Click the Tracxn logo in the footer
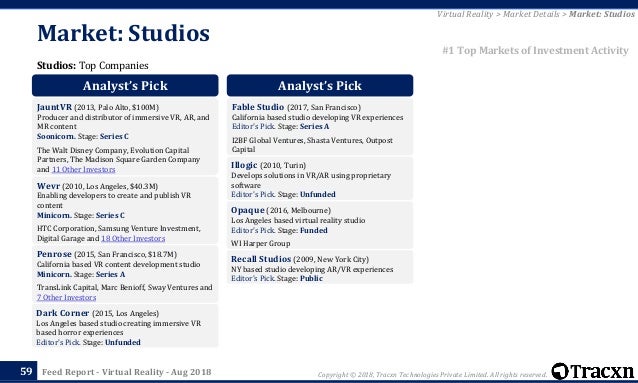The width and height of the screenshot is (638, 383). [x=593, y=371]
